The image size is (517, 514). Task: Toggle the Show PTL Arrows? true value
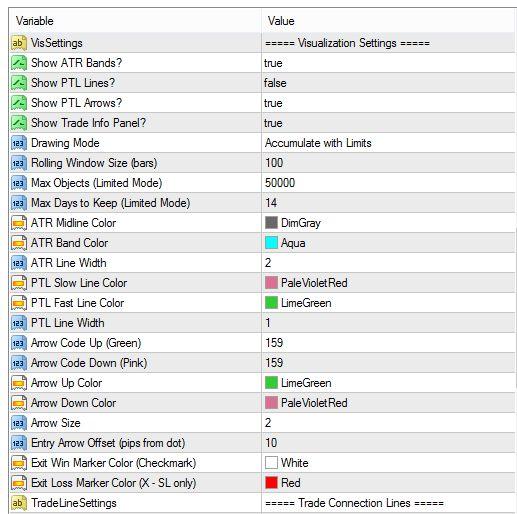[389, 103]
